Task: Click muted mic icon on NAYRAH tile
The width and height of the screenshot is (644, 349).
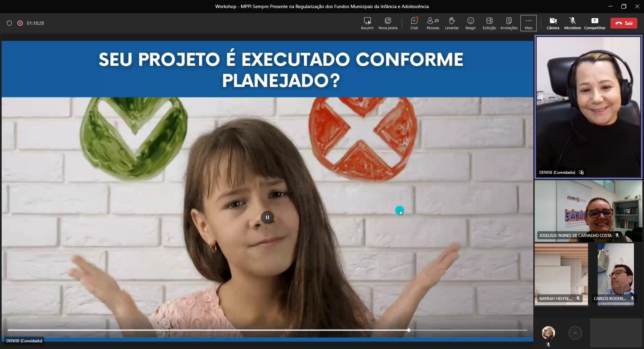Action: coord(578,299)
